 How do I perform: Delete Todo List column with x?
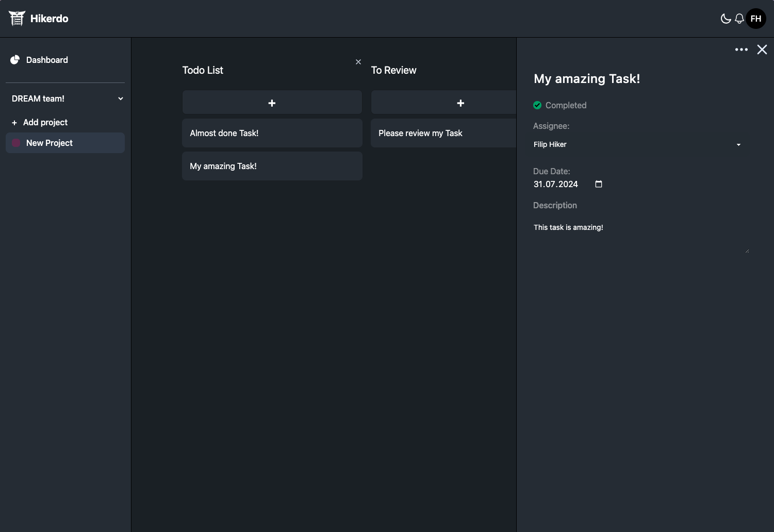pos(358,62)
